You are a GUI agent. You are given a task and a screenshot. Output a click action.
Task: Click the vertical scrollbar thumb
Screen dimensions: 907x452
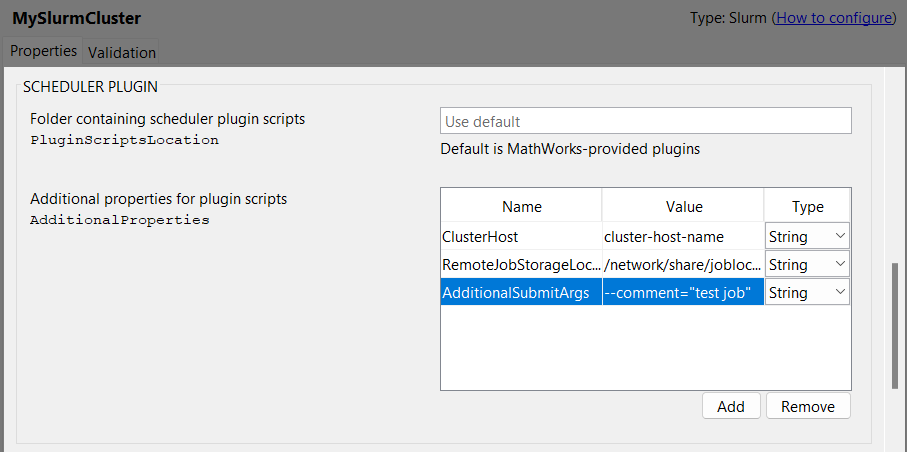tap(896, 325)
